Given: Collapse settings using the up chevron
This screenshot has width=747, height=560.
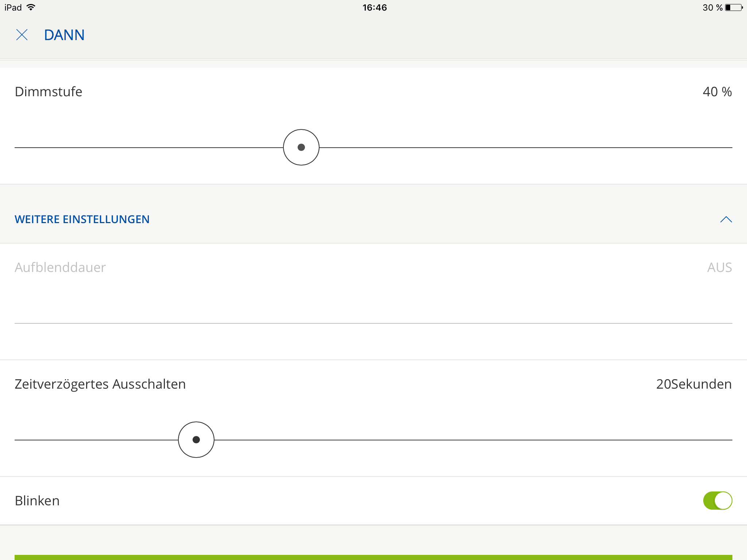Looking at the screenshot, I should (726, 219).
